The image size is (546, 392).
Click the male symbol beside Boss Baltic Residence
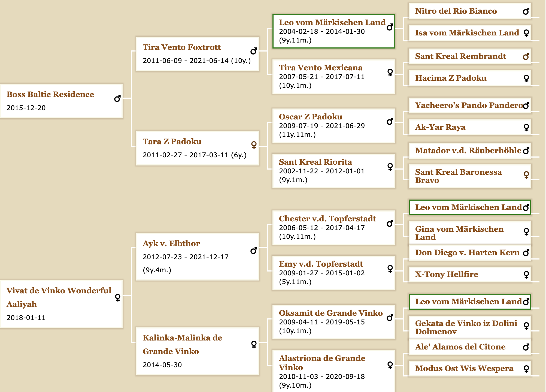tap(117, 98)
